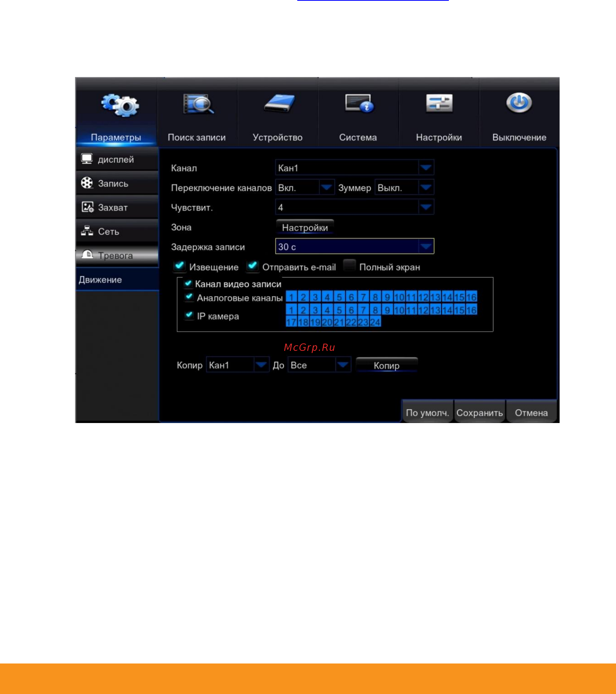The image size is (616, 694).
Task: Open the Запись sidebar menu item
Action: pyautogui.click(x=117, y=183)
